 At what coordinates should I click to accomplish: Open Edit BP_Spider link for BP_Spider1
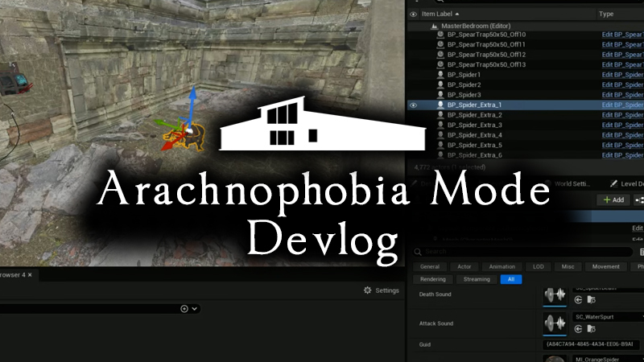[622, 75]
